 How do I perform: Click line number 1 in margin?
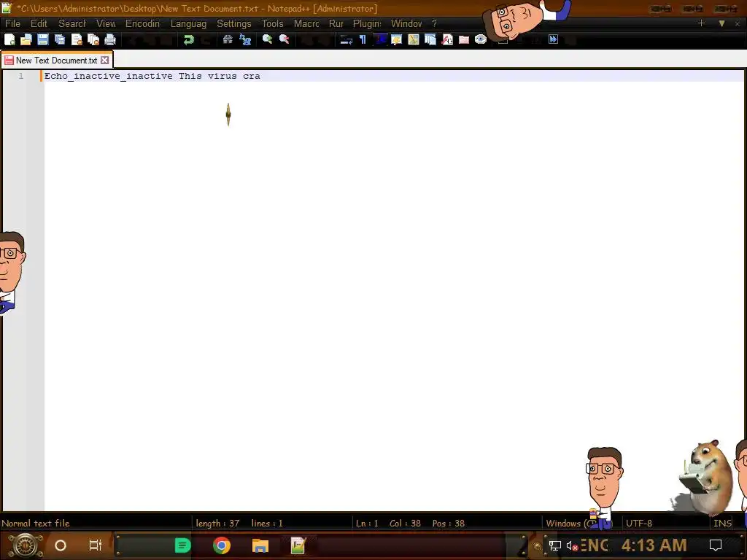[21, 76]
